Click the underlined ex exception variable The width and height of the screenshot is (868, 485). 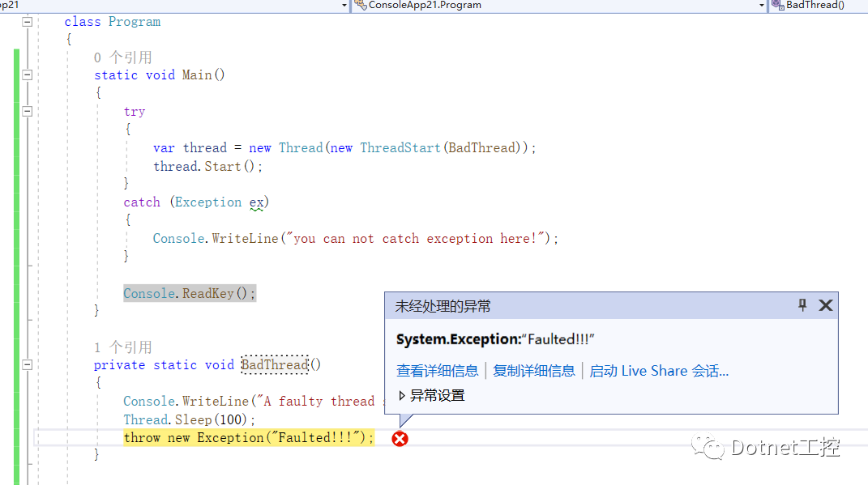click(x=258, y=202)
